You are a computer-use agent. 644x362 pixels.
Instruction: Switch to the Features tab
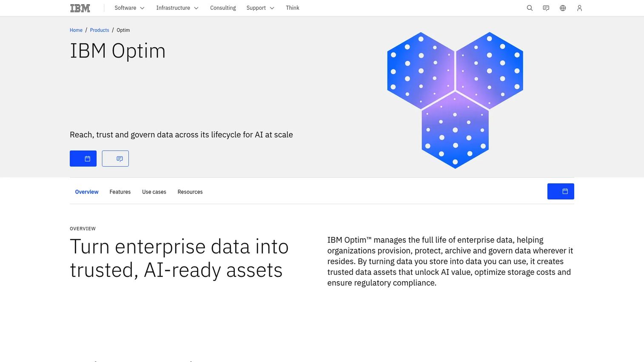pyautogui.click(x=120, y=192)
